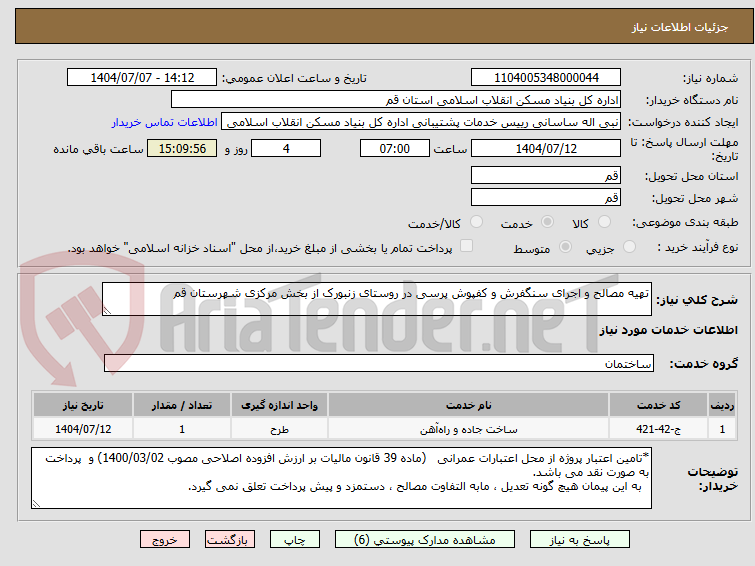Click the واحد اندازه گیری column header
Image resolution: width=755 pixels, height=566 pixels.
point(279,405)
